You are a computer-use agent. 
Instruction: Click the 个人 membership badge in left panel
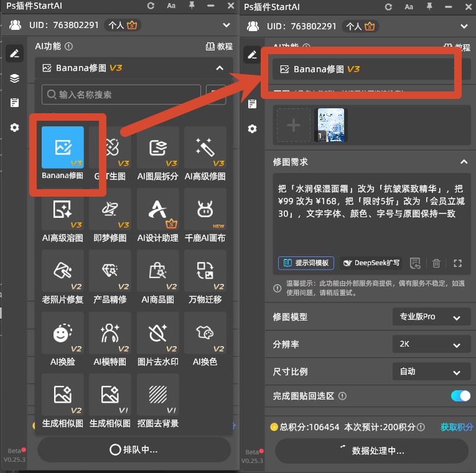point(123,25)
